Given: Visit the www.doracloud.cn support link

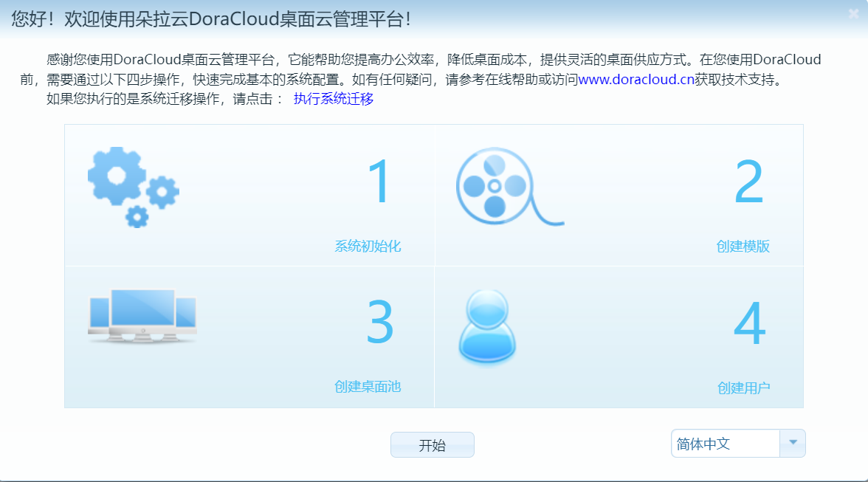Looking at the screenshot, I should (635, 80).
